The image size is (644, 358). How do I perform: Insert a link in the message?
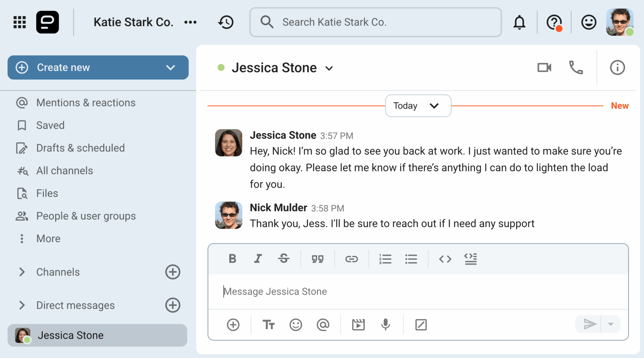(351, 259)
